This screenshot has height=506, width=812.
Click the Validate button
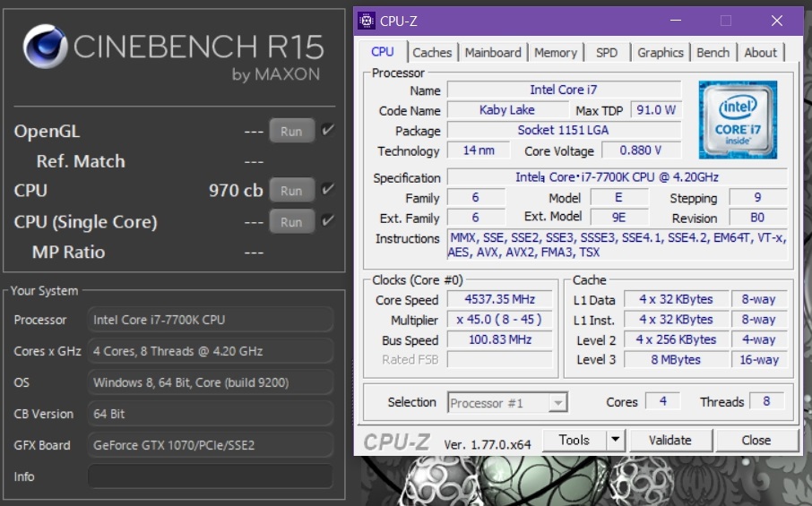(670, 440)
